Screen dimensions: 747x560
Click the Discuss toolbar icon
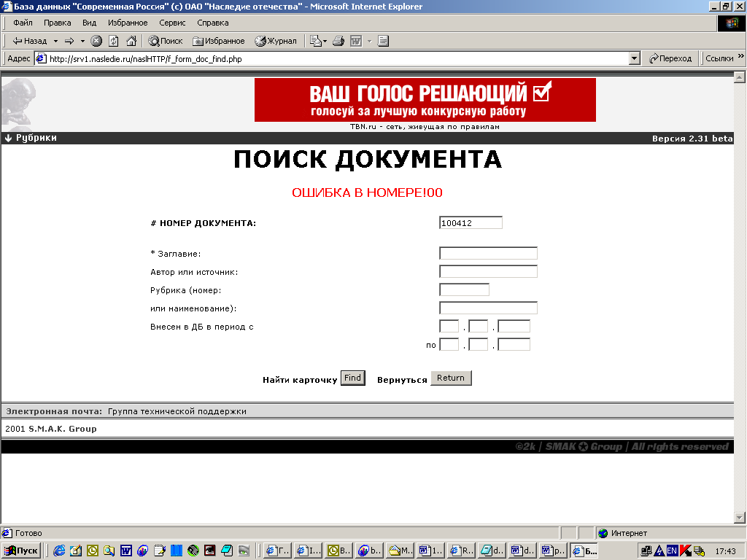383,41
